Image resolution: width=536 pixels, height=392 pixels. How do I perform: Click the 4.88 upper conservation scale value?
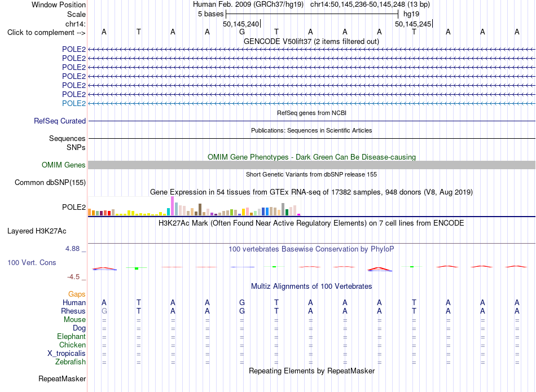(x=73, y=249)
